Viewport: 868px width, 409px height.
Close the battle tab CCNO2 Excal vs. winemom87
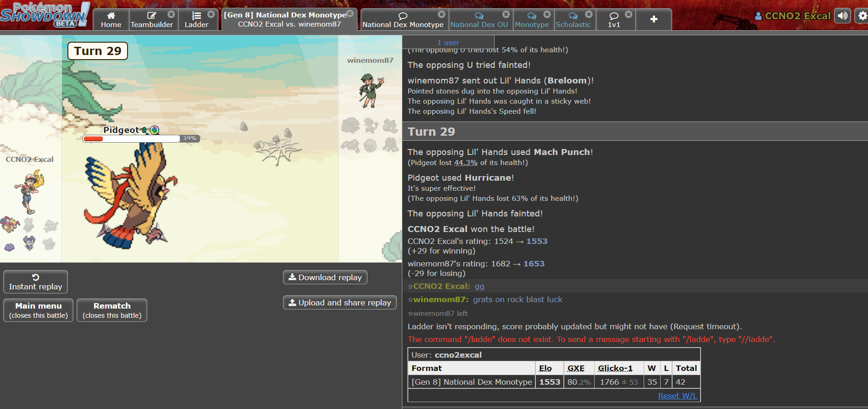(350, 13)
